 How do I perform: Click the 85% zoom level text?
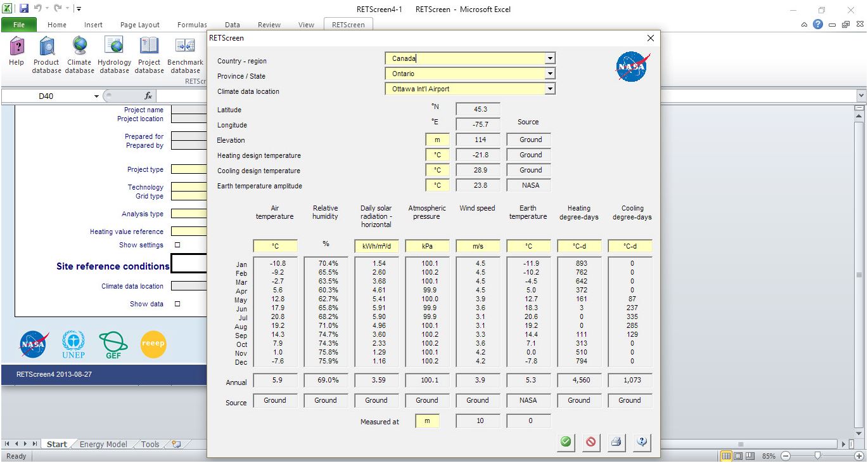[769, 456]
